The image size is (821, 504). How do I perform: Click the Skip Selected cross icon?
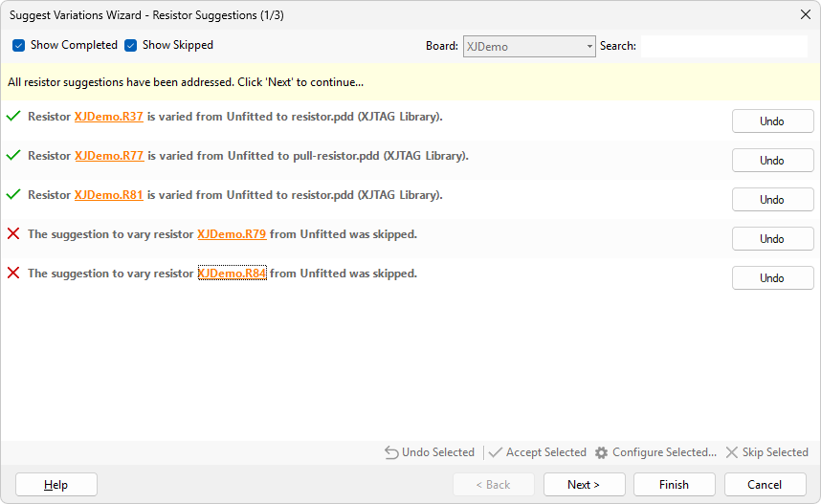(732, 452)
